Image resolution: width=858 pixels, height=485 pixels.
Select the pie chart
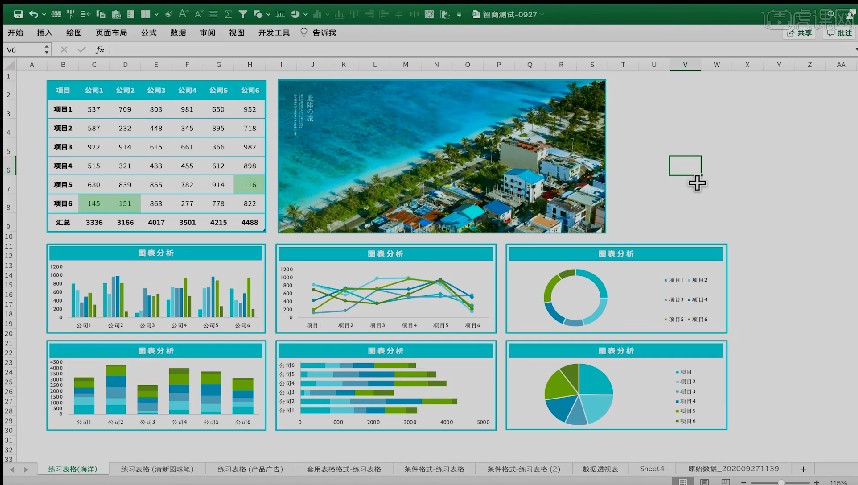616,385
